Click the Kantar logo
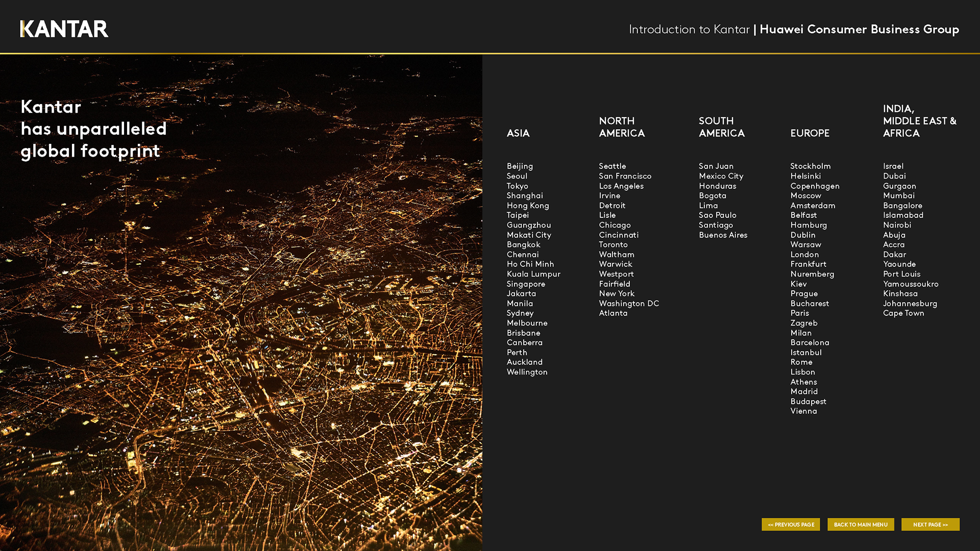 tap(64, 29)
